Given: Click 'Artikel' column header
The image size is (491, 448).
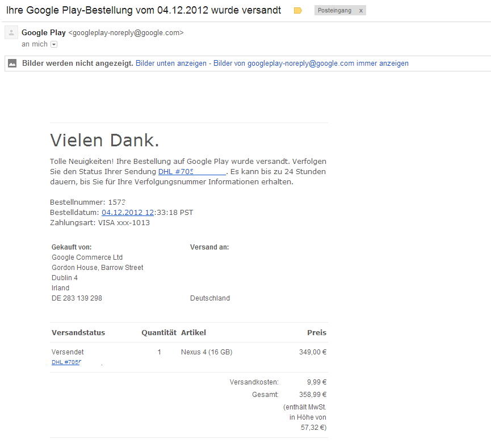Looking at the screenshot, I should tap(194, 332).
